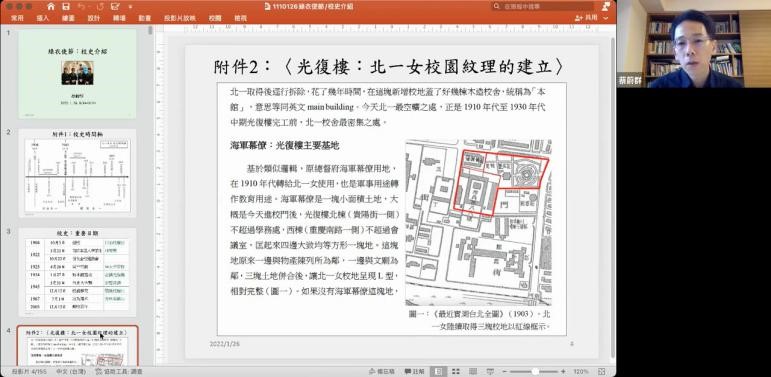Click the accessibility checker 協助工具 status
The height and width of the screenshot is (377, 771).
click(x=119, y=372)
